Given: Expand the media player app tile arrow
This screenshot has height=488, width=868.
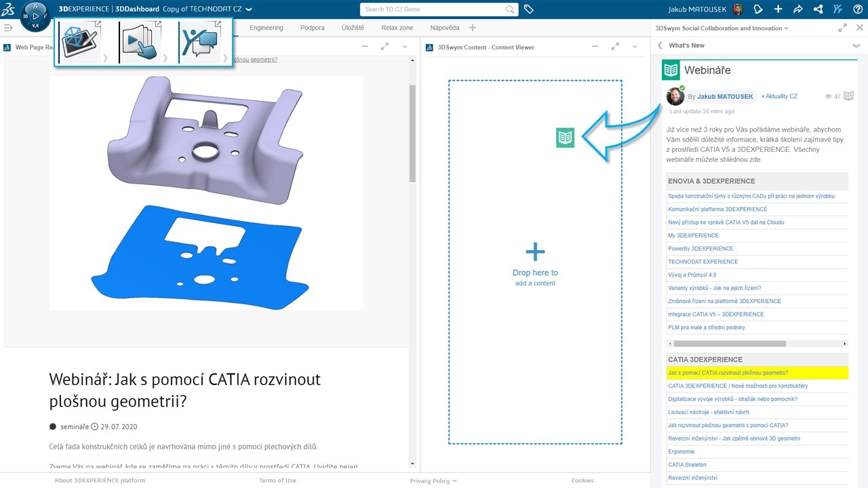Looking at the screenshot, I should 165,58.
